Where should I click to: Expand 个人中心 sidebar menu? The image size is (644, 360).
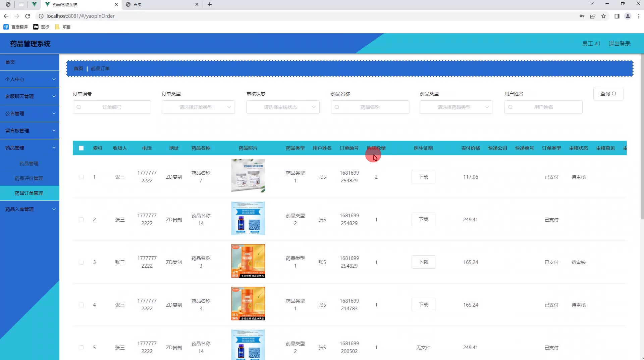tap(30, 79)
